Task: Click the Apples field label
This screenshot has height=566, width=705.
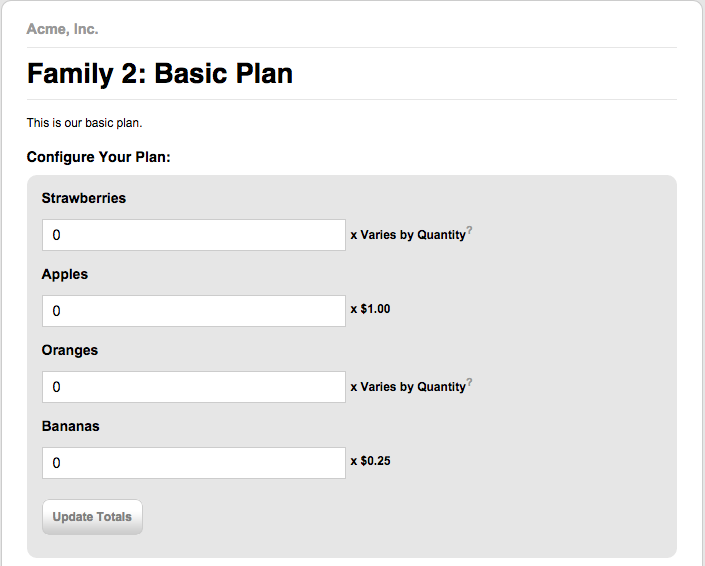Action: tap(65, 274)
